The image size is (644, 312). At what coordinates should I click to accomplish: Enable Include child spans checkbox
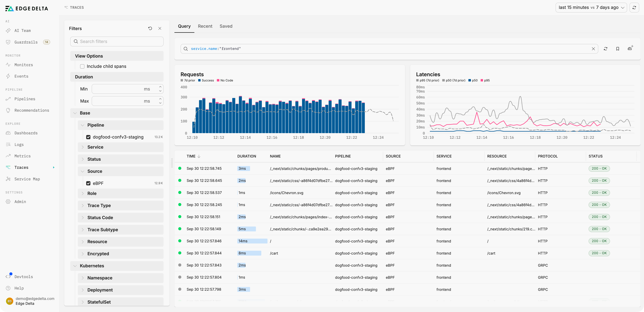[82, 66]
